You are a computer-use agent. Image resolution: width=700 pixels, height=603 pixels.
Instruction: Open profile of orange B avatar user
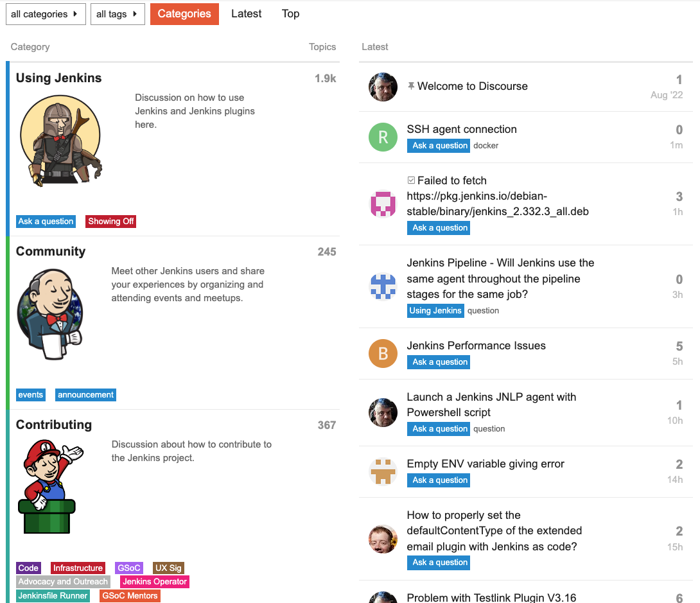[x=383, y=353]
